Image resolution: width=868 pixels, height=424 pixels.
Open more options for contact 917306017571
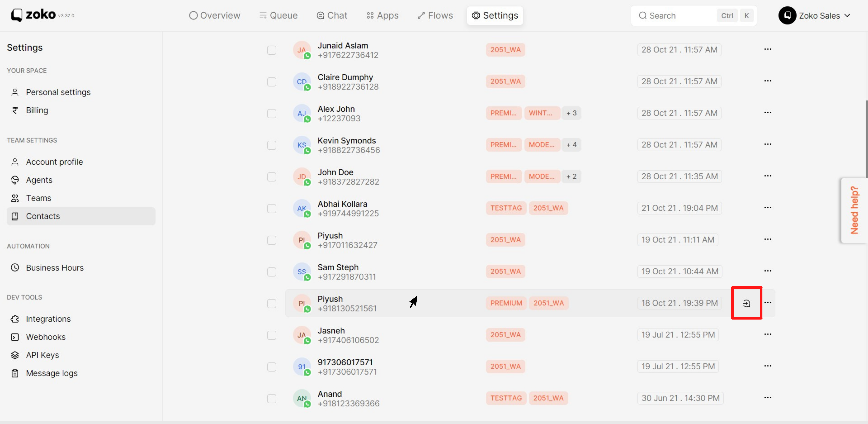tap(768, 366)
